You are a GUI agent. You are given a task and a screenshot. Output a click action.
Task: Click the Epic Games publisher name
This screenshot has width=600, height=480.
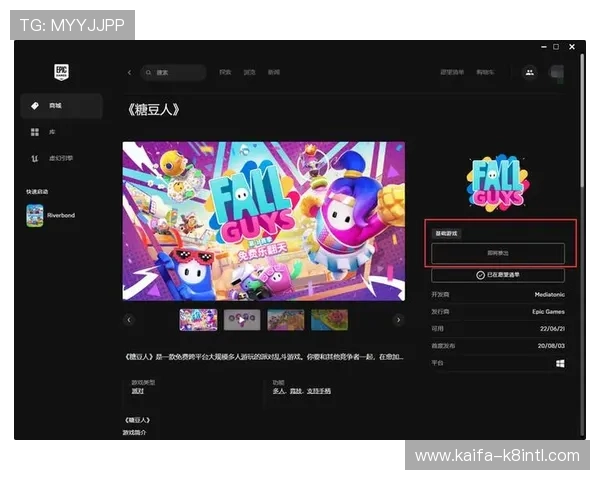[x=548, y=312]
